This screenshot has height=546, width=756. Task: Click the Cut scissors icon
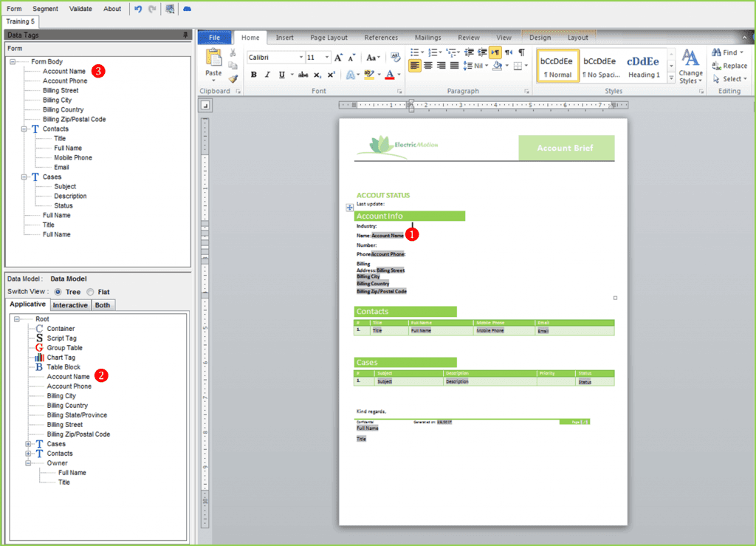[233, 52]
